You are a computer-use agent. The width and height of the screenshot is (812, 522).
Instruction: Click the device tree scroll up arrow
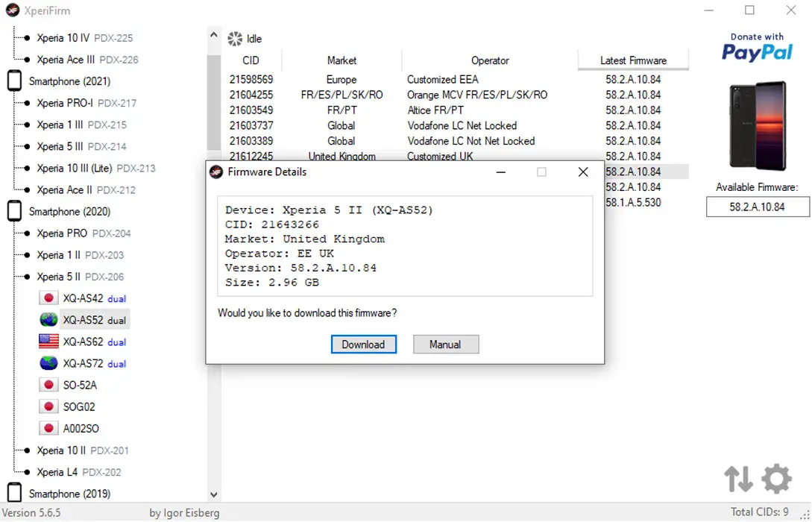pos(214,35)
